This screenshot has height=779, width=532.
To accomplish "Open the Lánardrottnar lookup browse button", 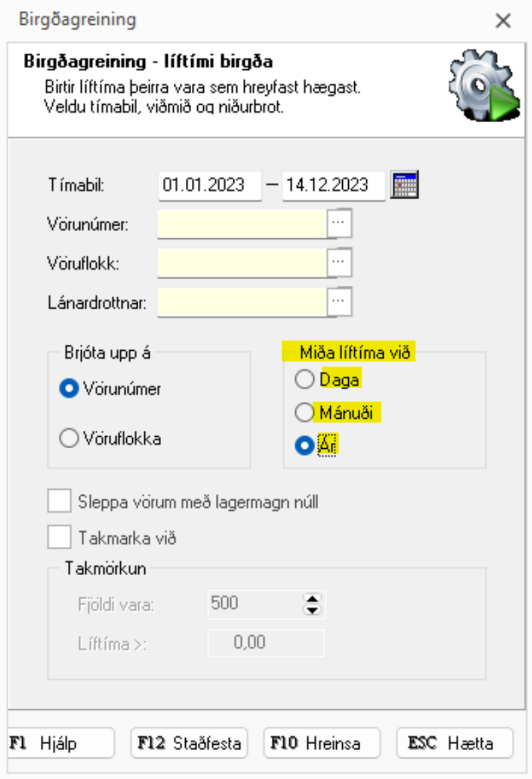I will coord(341,302).
